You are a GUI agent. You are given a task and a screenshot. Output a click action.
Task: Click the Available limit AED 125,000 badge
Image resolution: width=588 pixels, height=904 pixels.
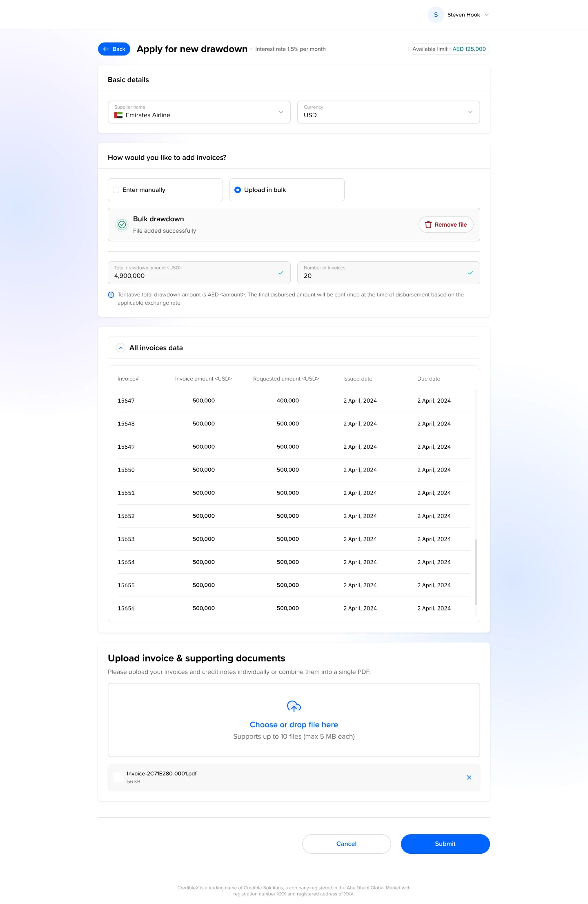tap(449, 49)
